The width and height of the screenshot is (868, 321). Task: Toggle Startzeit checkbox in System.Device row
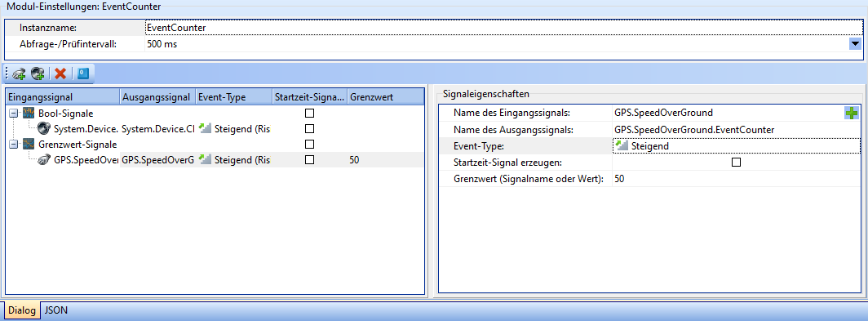point(310,128)
